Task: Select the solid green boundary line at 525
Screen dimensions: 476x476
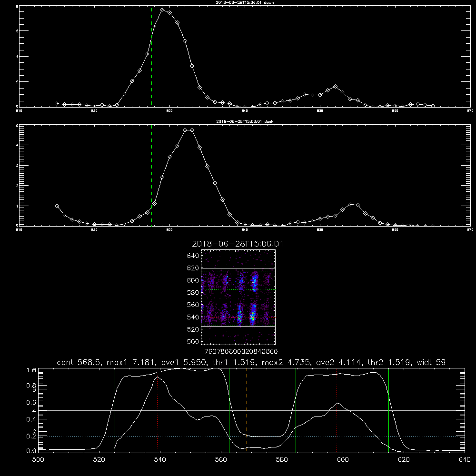Action: [x=115, y=410]
